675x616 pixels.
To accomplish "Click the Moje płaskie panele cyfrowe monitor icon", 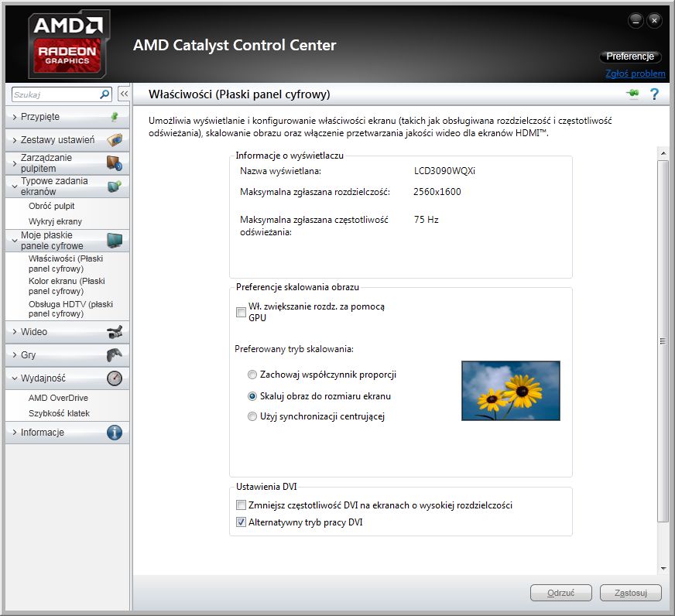I will pos(115,240).
